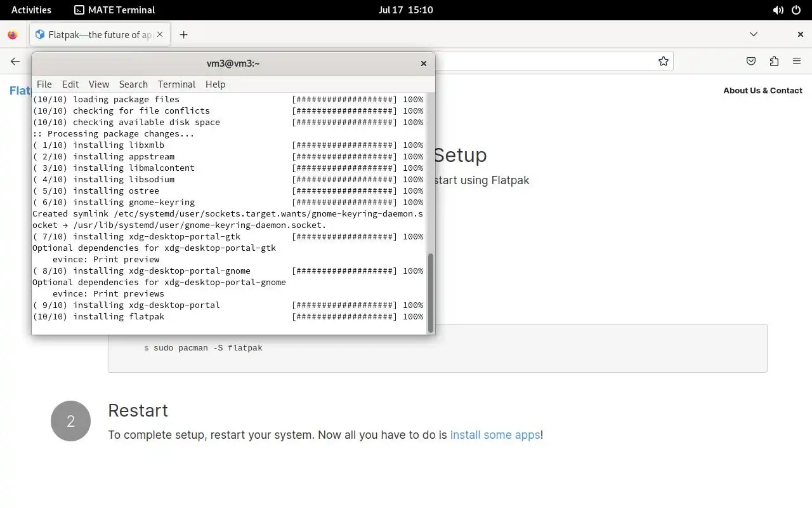Follow the install some apps link
The image size is (812, 508).
[x=495, y=435]
